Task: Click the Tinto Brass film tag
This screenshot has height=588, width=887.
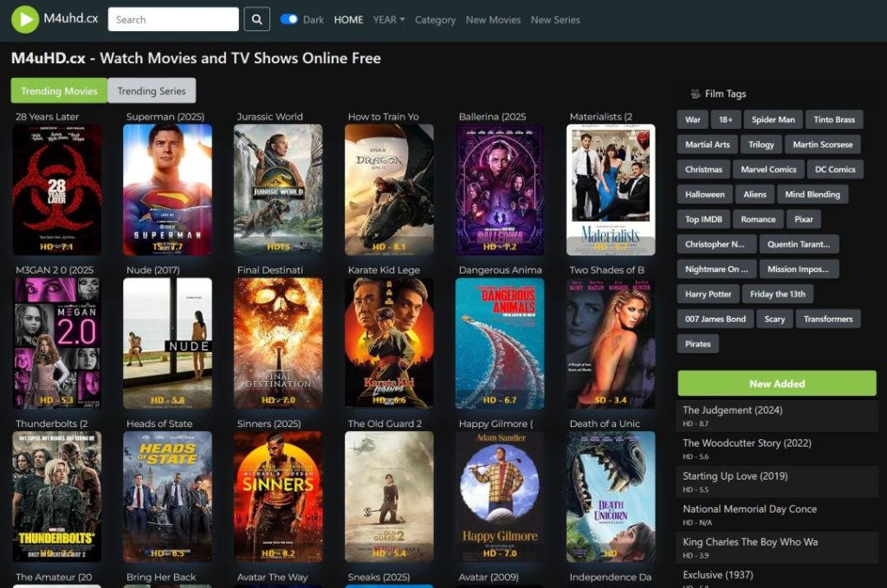Action: point(834,120)
